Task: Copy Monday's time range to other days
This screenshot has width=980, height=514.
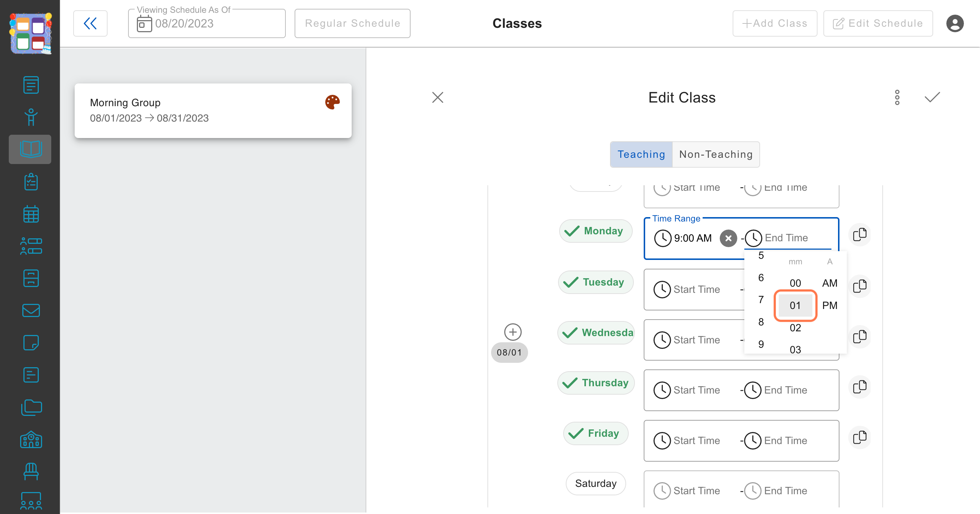Action: tap(859, 235)
